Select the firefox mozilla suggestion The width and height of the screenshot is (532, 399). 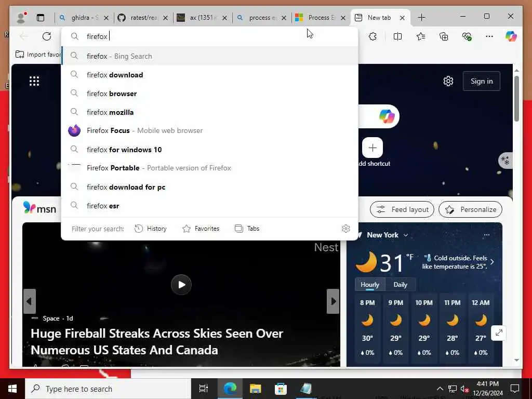click(210, 112)
